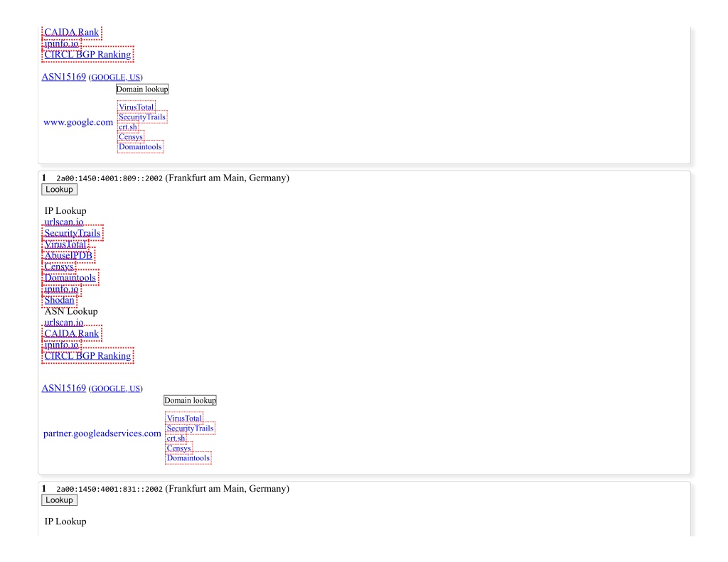Viewport: 728px width, 562px height.
Task: Click the ASN Lookup heading in the 809::2002 card
Action: point(71,311)
